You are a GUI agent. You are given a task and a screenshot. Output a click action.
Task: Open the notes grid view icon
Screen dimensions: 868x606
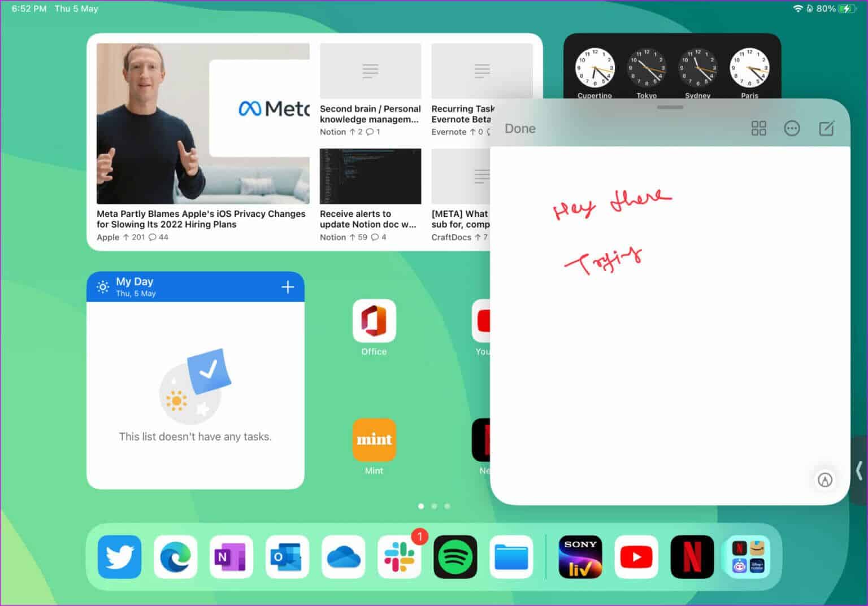click(758, 128)
